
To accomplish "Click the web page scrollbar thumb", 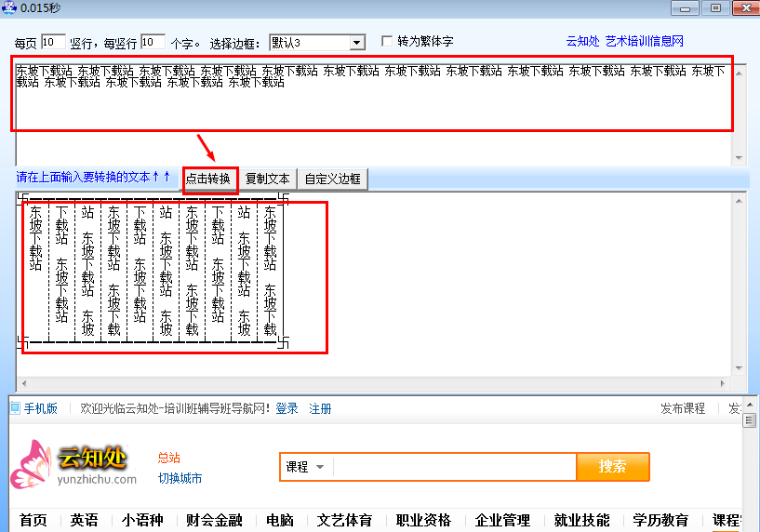I will [x=750, y=420].
